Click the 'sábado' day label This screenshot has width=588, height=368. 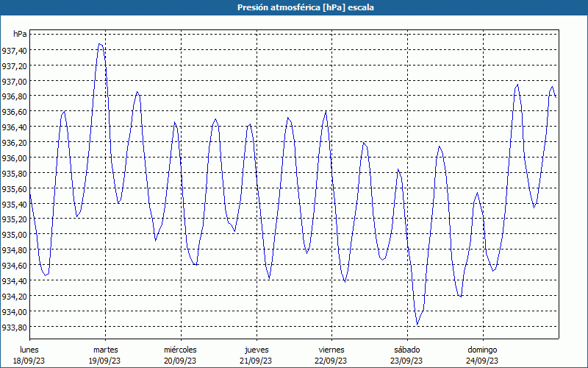click(x=407, y=350)
